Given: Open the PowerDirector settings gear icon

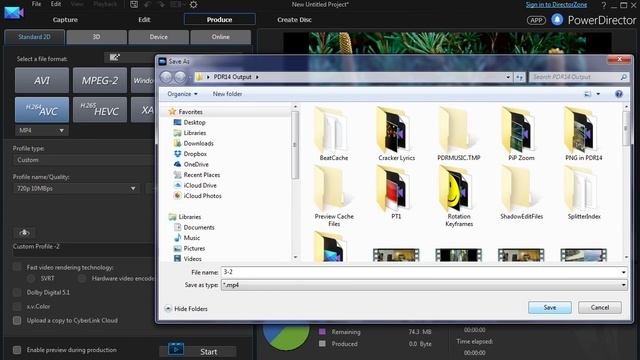Looking at the screenshot, I should pyautogui.click(x=193, y=4).
